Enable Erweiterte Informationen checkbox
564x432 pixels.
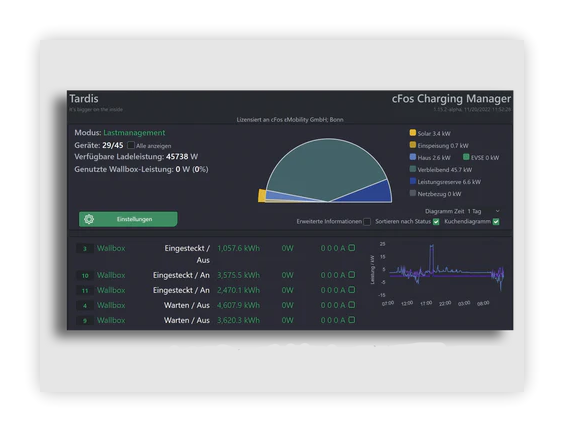[x=367, y=222]
